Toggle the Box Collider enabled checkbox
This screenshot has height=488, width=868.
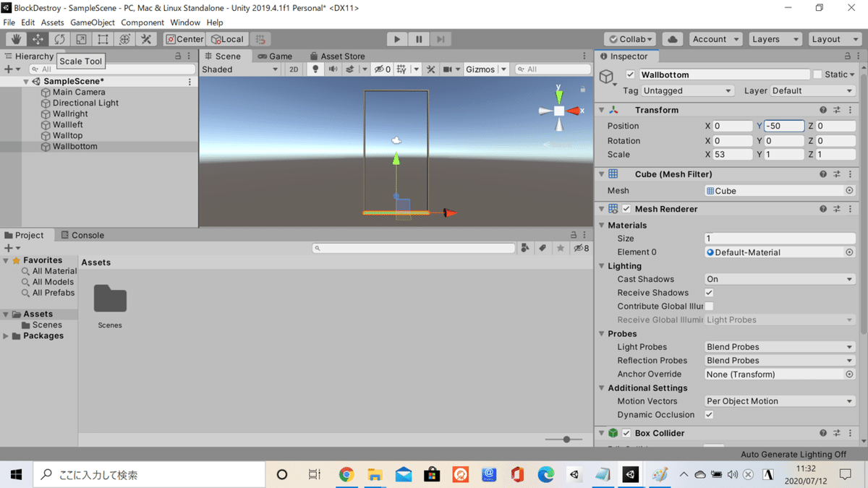click(626, 433)
